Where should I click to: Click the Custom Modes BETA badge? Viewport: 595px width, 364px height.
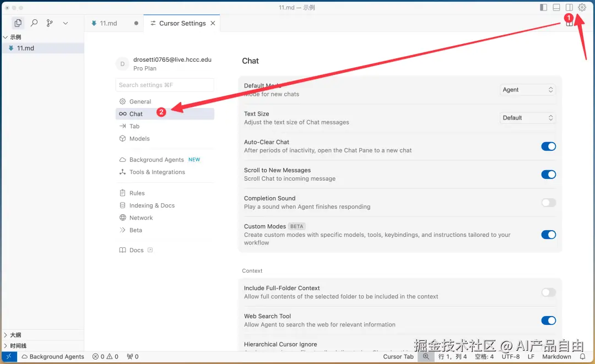297,226
